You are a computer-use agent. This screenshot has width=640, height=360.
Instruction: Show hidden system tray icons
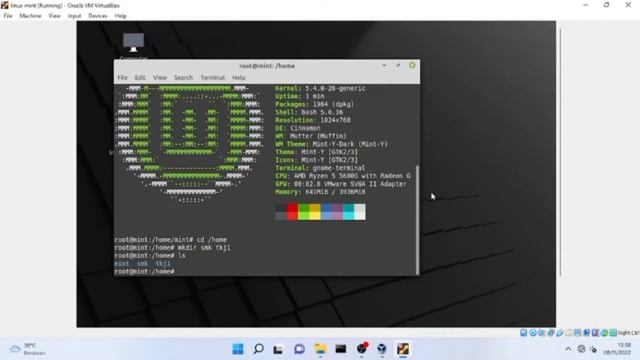pos(568,349)
